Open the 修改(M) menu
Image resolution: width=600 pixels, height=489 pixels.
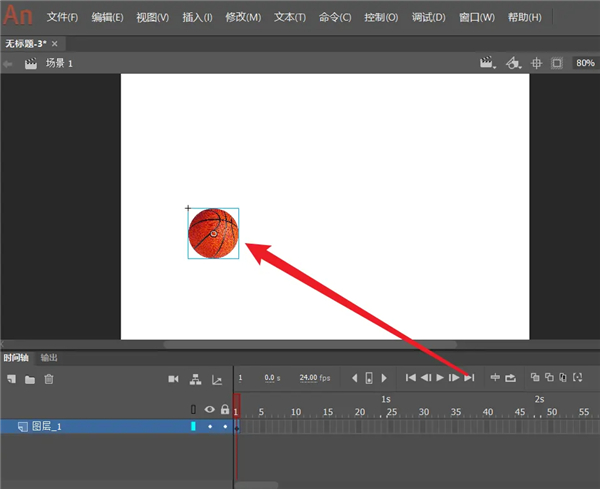tap(243, 17)
